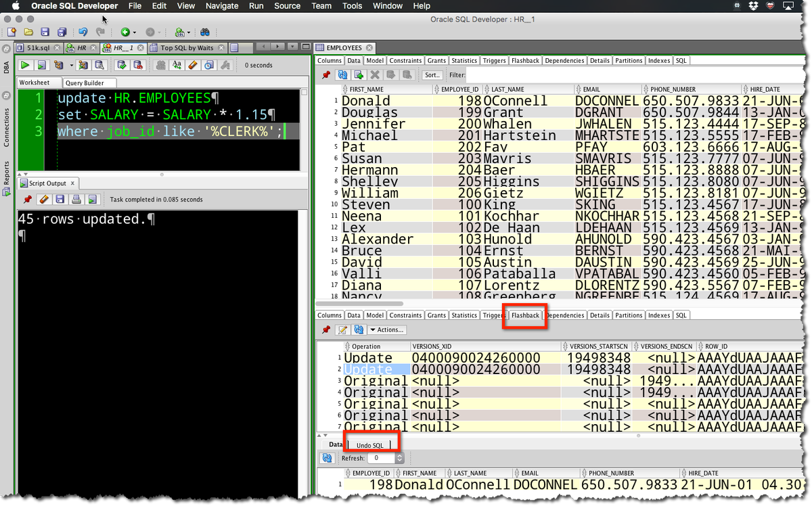
Task: Open upper Triggers tab
Action: (x=494, y=60)
